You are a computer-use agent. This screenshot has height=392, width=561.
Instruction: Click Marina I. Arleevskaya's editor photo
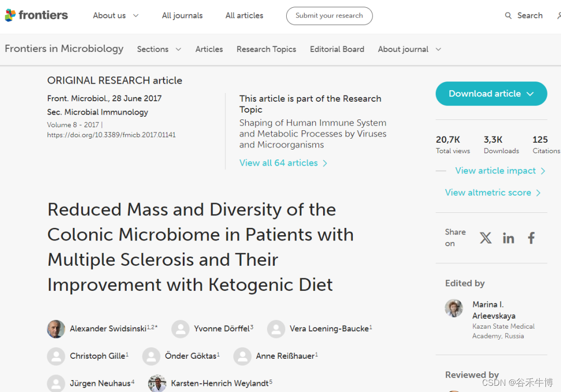(x=454, y=308)
